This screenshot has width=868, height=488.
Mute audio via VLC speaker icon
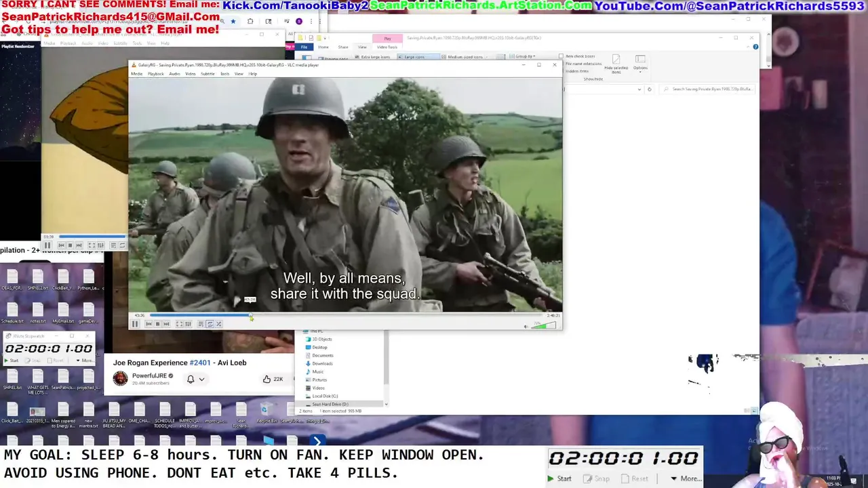coord(526,326)
